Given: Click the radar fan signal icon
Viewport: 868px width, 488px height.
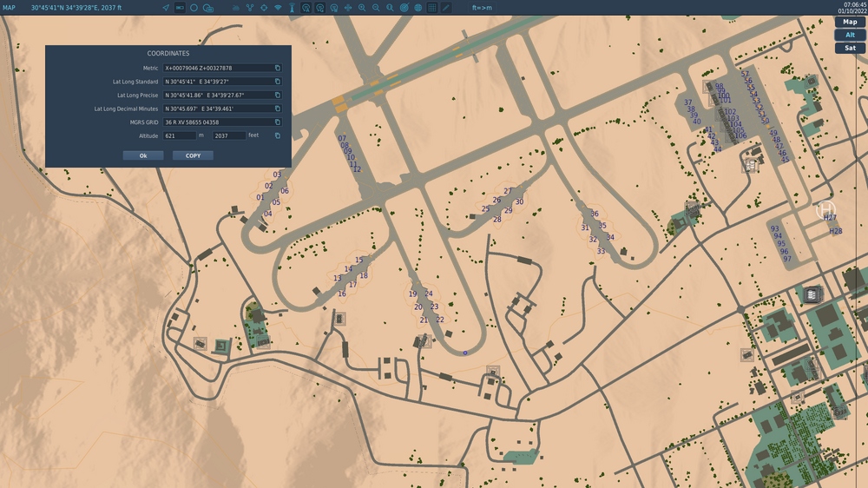Looking at the screenshot, I should click(278, 8).
